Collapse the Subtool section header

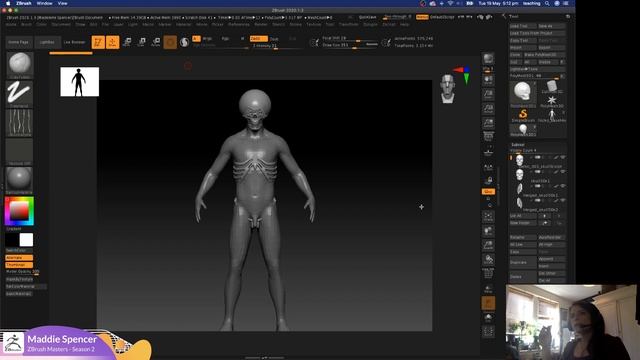(518, 145)
